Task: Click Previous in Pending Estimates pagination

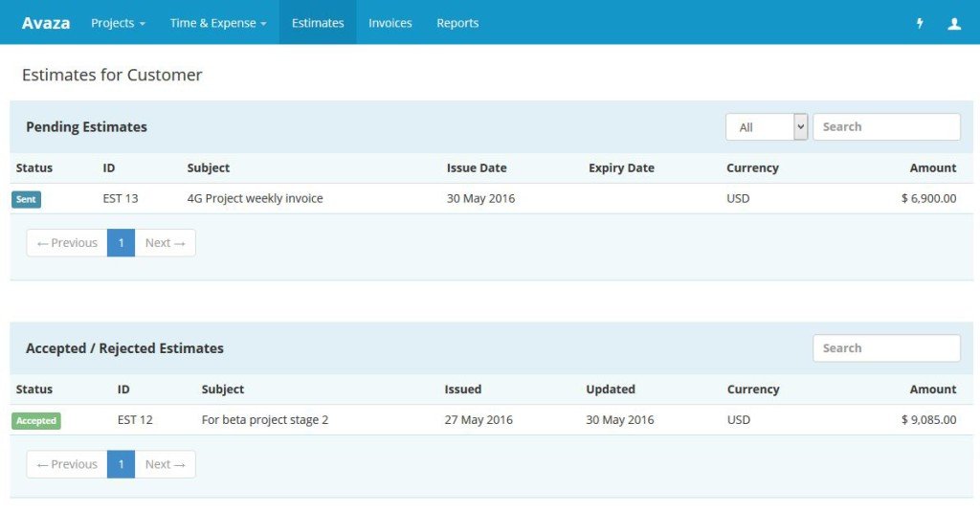Action: (67, 243)
